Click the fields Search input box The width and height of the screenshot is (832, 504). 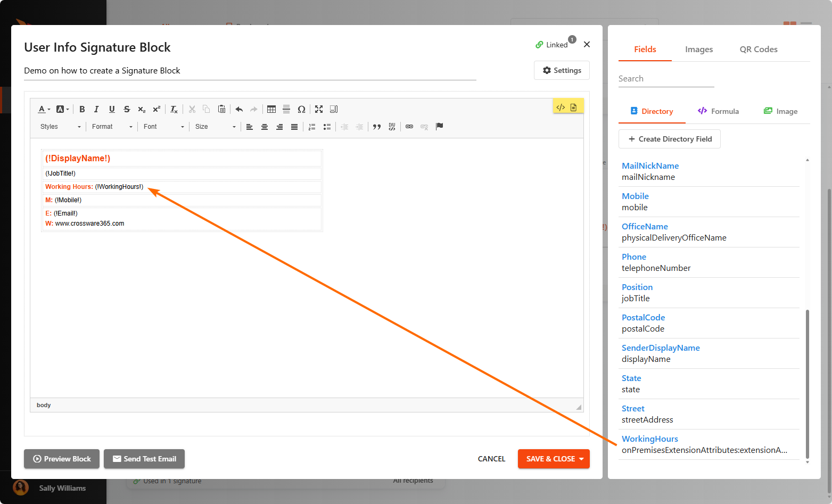666,79
